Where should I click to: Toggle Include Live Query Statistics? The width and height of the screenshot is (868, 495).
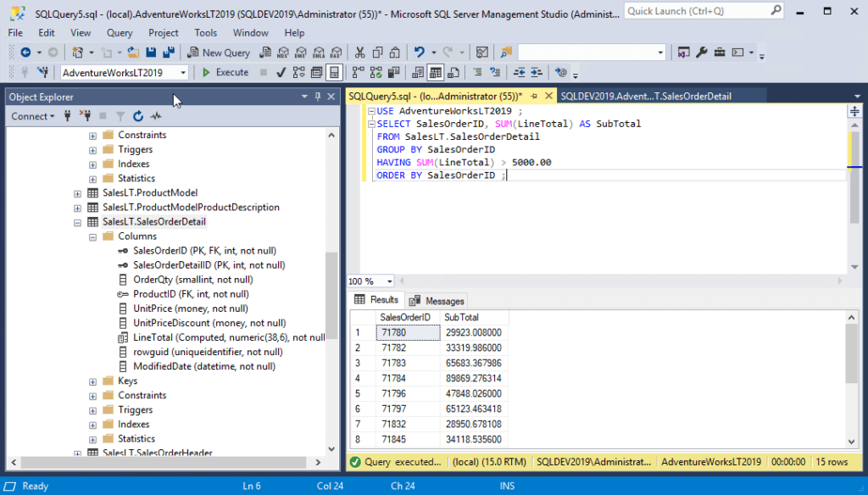[x=376, y=73]
